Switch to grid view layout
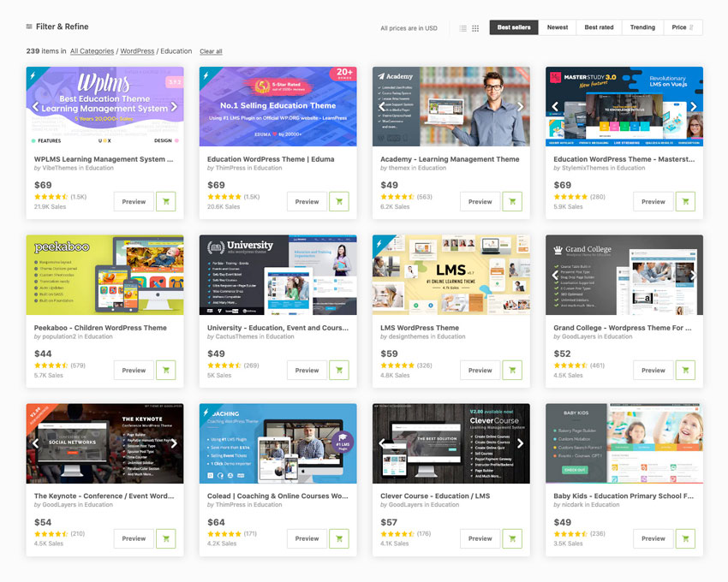The height and width of the screenshot is (582, 728). (x=475, y=28)
